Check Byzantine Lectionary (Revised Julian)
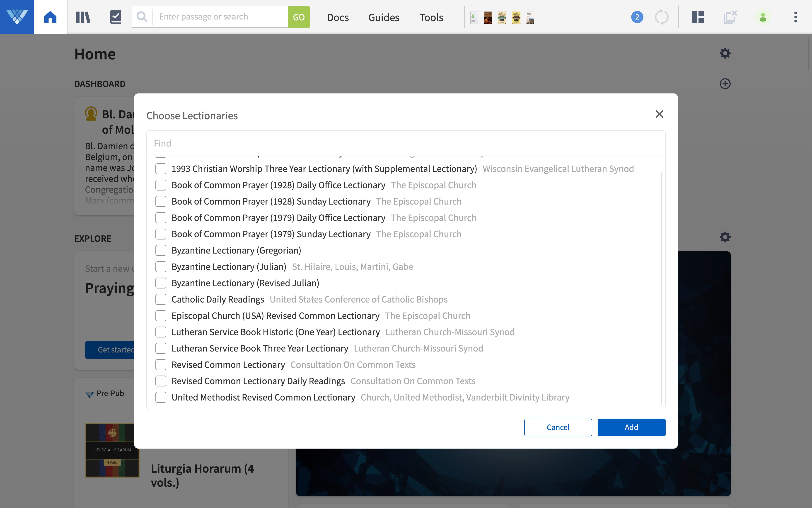812x508 pixels. (x=161, y=283)
